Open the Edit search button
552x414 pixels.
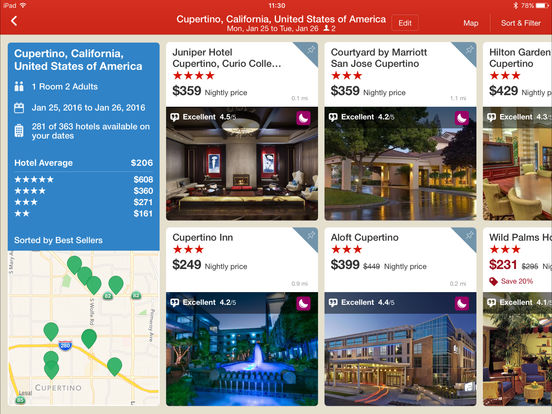tap(405, 23)
